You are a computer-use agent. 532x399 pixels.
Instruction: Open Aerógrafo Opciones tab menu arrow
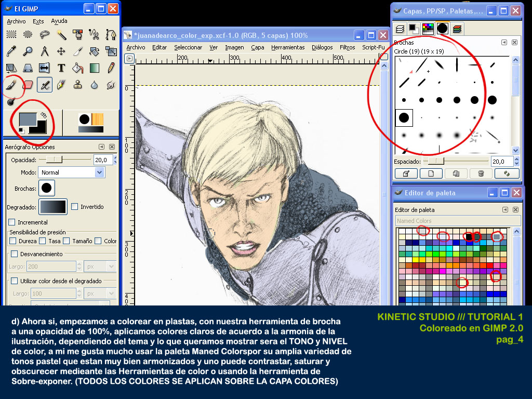pyautogui.click(x=101, y=147)
